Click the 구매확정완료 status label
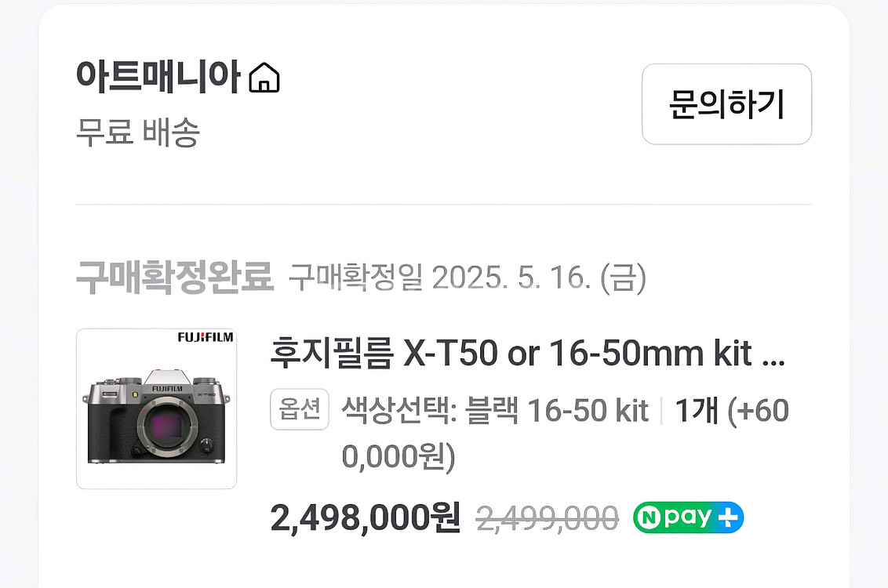This screenshot has width=888, height=588. pos(174,278)
